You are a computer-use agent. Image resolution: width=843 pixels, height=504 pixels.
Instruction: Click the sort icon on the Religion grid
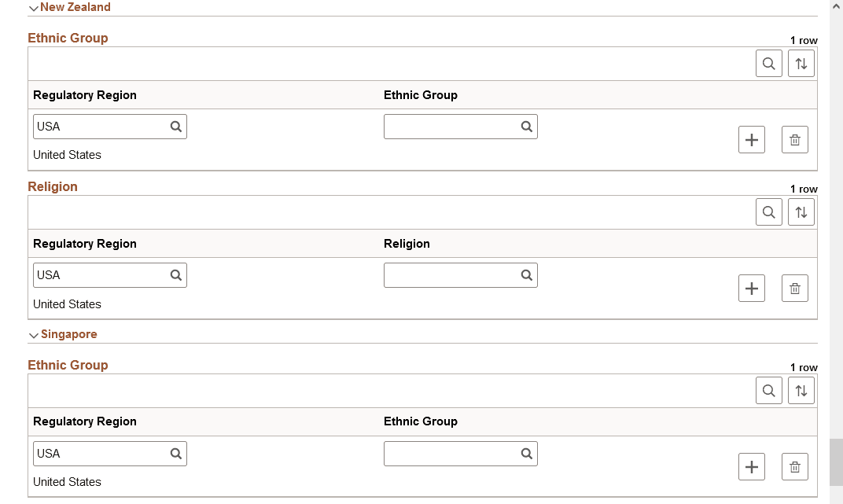tap(801, 212)
